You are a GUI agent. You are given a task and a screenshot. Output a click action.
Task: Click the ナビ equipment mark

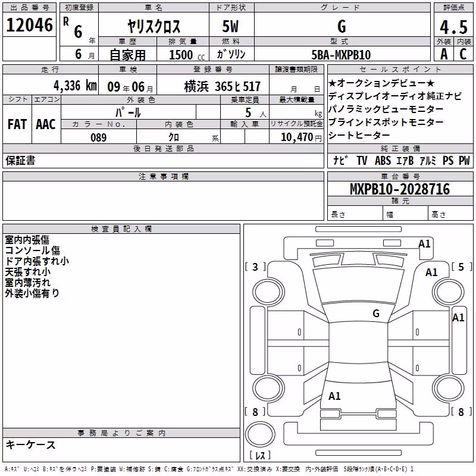point(340,160)
